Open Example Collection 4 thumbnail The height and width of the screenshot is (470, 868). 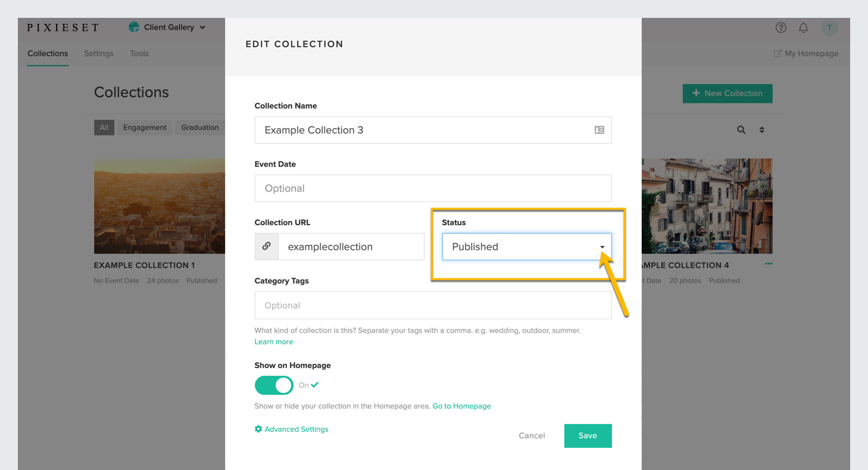pyautogui.click(x=707, y=206)
